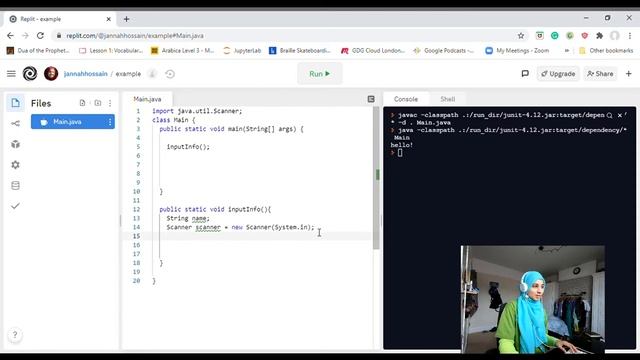
Task: Open the help question mark icon
Action: [15, 335]
